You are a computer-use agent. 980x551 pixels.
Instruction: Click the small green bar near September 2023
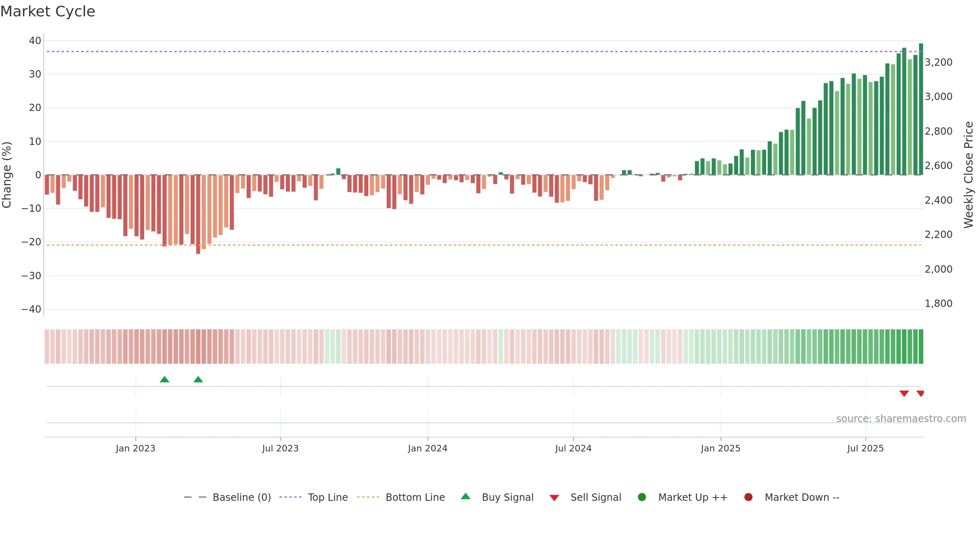[338, 171]
